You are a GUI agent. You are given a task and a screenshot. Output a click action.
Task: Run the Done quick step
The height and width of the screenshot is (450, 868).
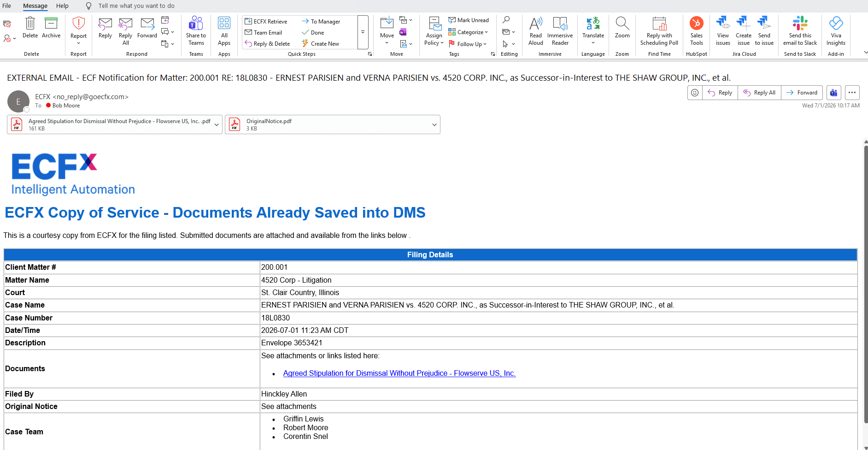(312, 32)
